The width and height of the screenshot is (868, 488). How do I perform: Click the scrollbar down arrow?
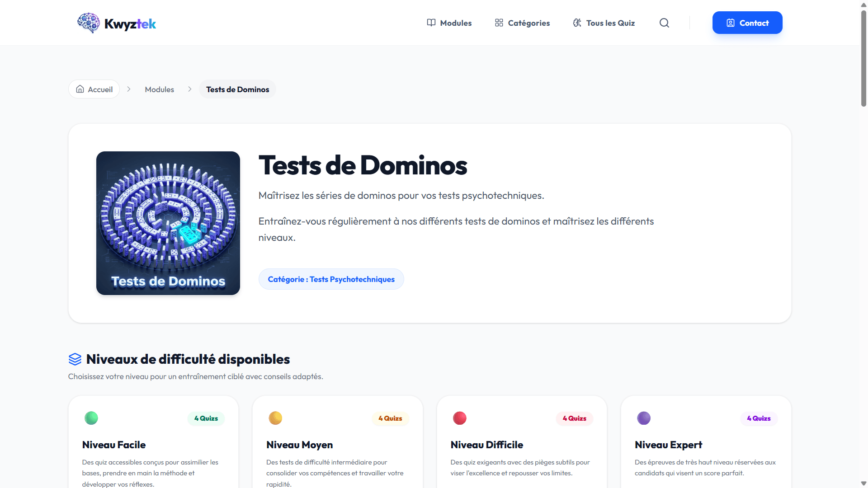[863, 483]
